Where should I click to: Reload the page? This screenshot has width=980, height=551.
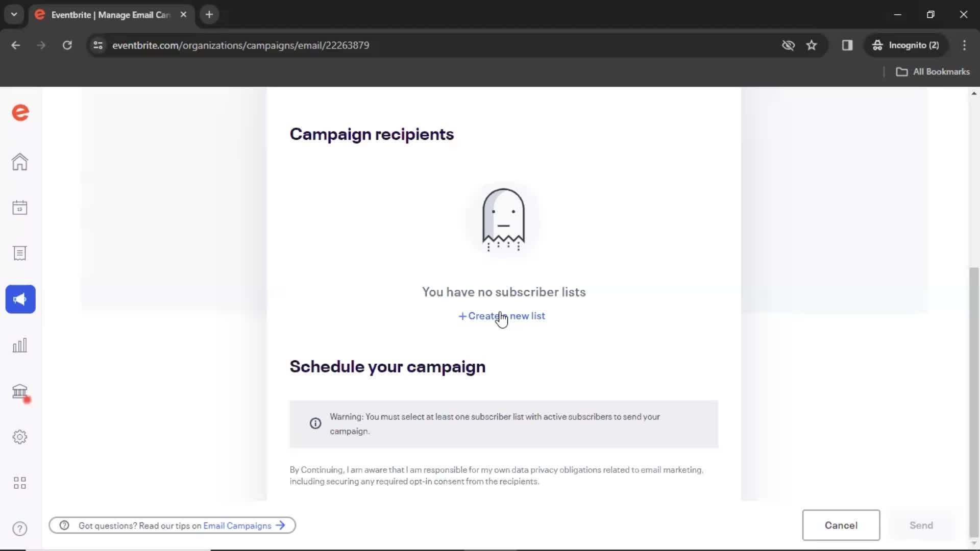point(67,45)
